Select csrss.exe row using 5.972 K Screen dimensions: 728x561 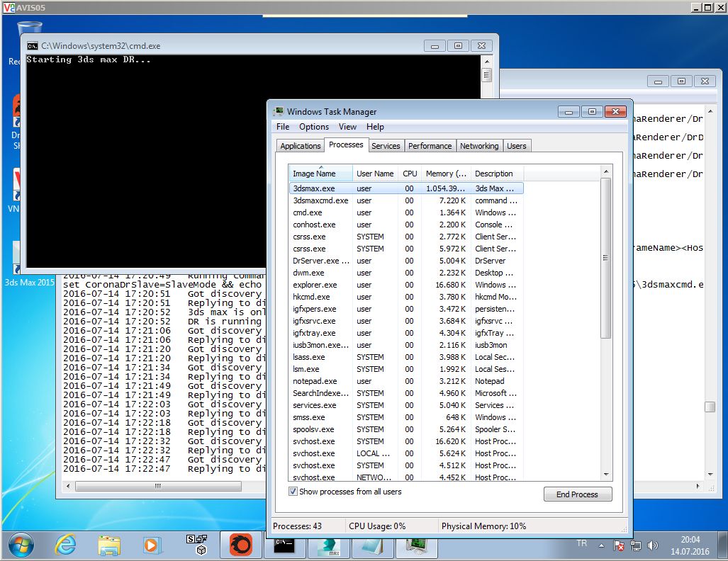click(x=406, y=249)
